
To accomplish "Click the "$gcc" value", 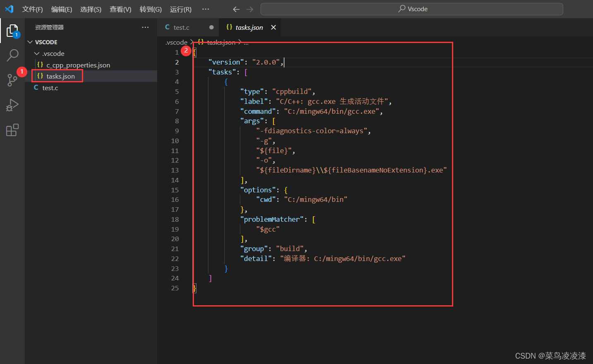I will point(268,229).
